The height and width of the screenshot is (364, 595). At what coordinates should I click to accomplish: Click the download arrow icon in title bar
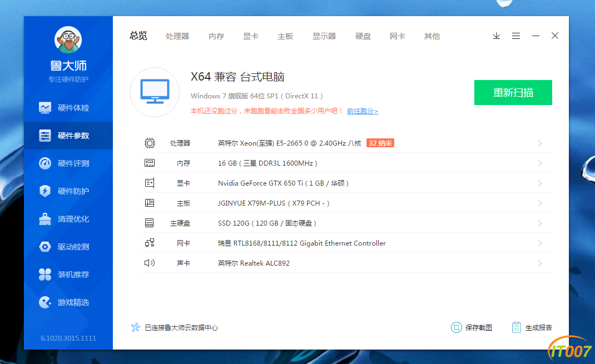coord(497,36)
